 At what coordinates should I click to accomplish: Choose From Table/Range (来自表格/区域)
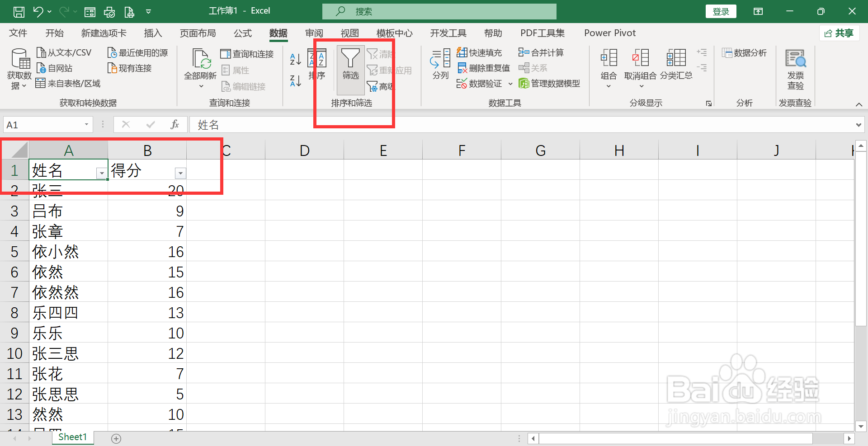pos(68,84)
